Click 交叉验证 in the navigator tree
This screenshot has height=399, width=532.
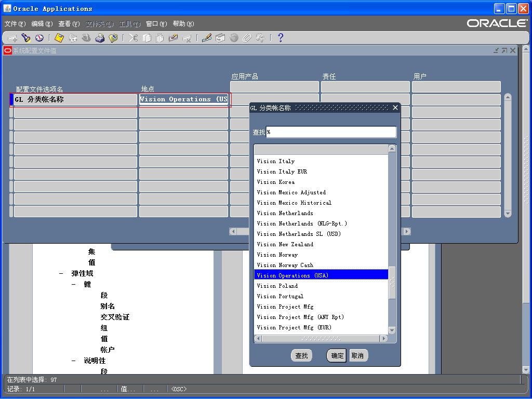tap(115, 317)
